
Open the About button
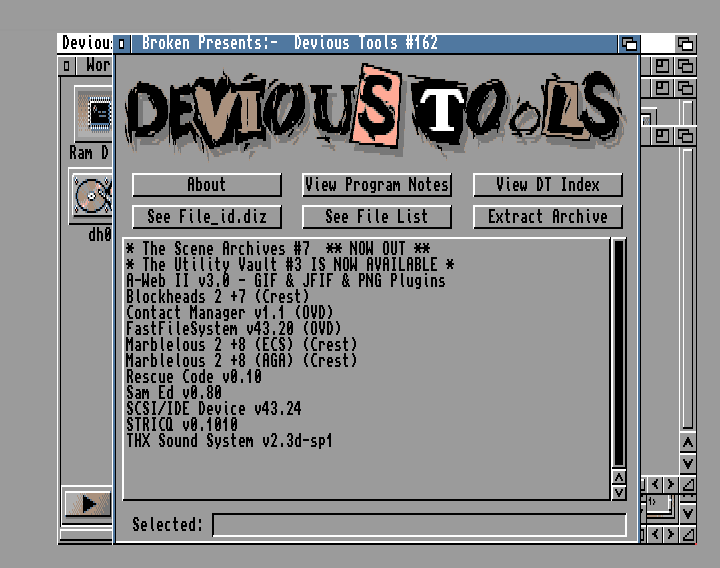point(207,185)
